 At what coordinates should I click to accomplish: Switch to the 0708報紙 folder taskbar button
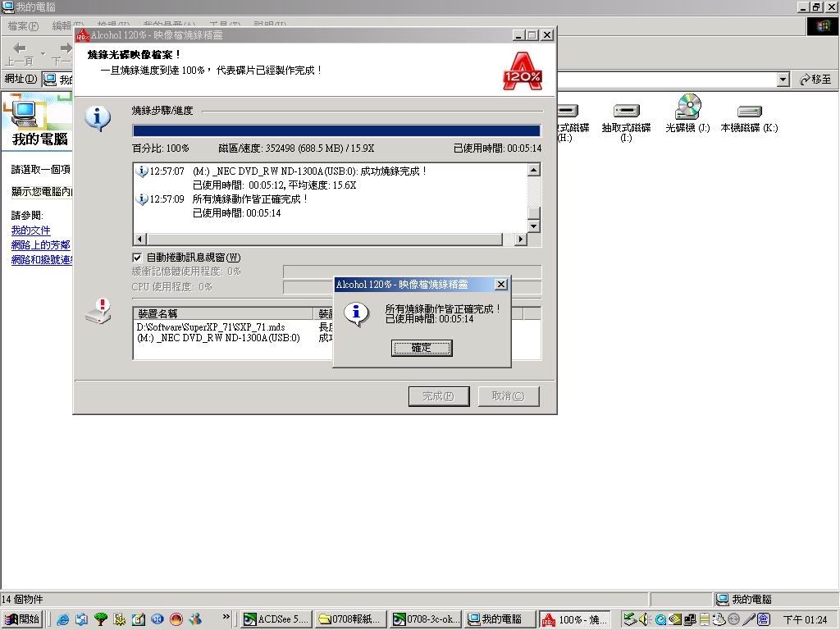click(350, 619)
